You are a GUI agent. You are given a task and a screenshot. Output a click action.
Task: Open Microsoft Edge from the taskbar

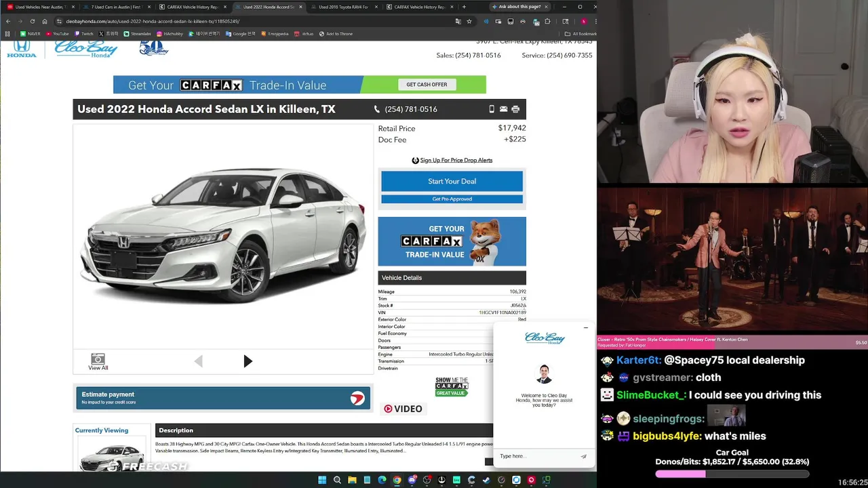[x=382, y=480]
